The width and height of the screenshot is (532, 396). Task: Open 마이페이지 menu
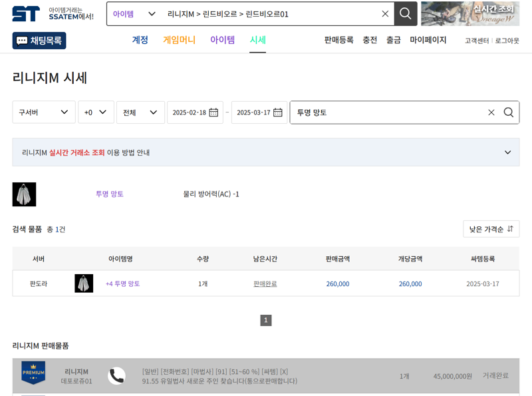[428, 40]
